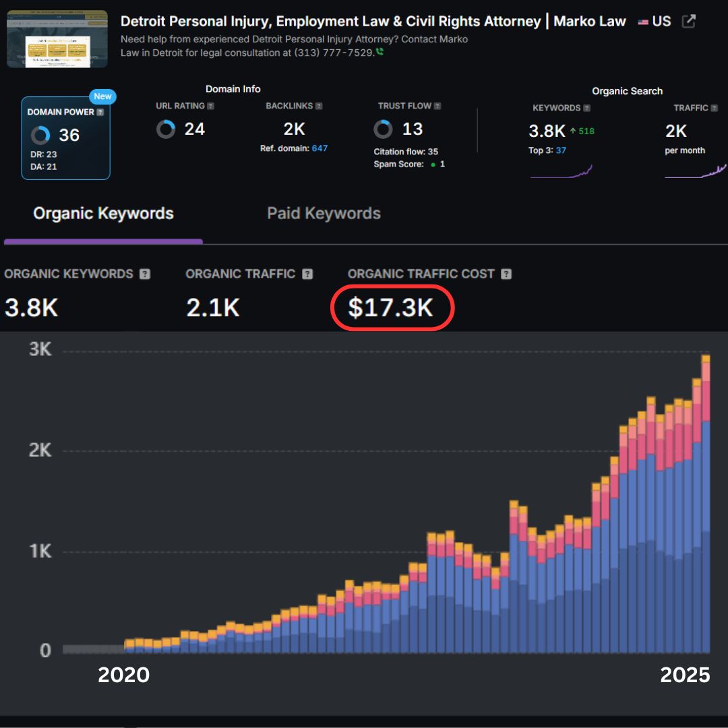Screen dimensions: 728x728
Task: Click the help icon next to Trust Flow
Action: click(437, 106)
